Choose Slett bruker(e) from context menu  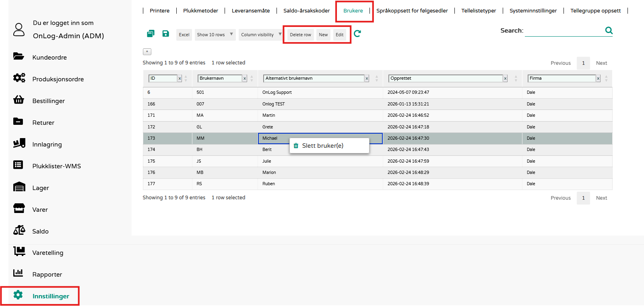click(x=322, y=146)
